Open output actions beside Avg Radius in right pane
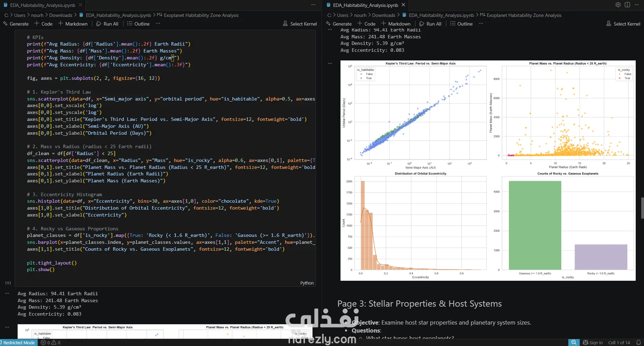Image resolution: width=644 pixels, height=346 pixels. tap(330, 30)
